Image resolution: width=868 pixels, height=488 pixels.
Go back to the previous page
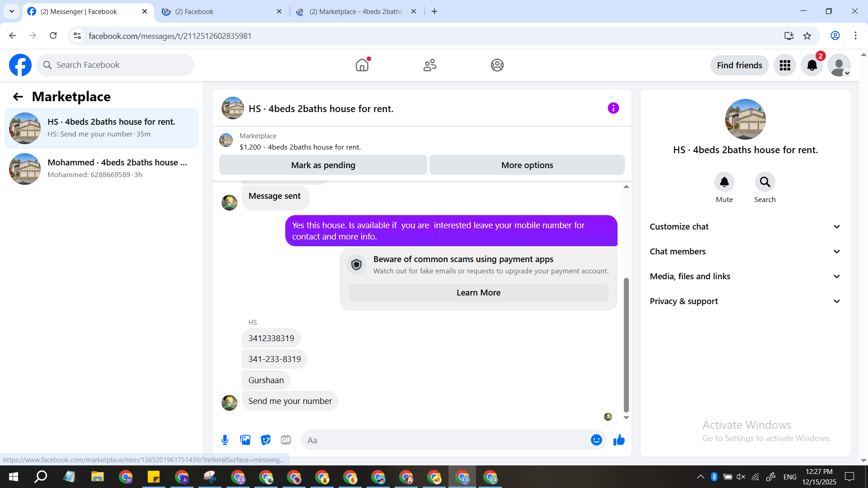tap(13, 36)
